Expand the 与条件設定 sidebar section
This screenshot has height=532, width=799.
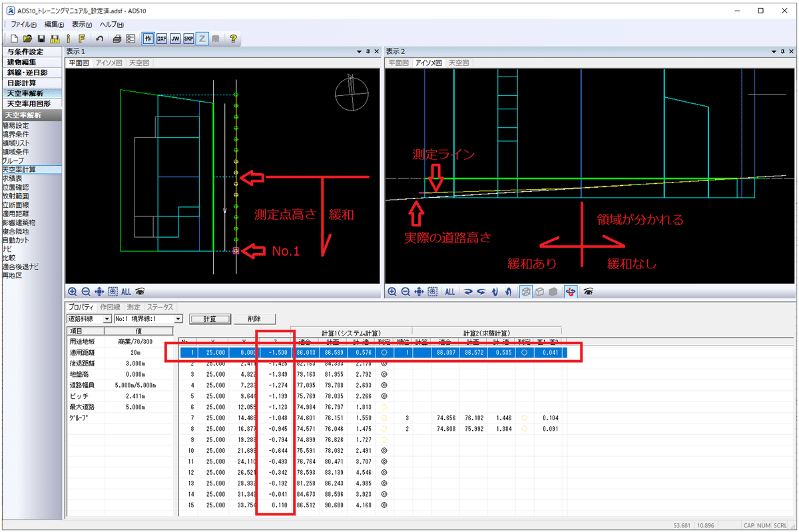[x=31, y=52]
